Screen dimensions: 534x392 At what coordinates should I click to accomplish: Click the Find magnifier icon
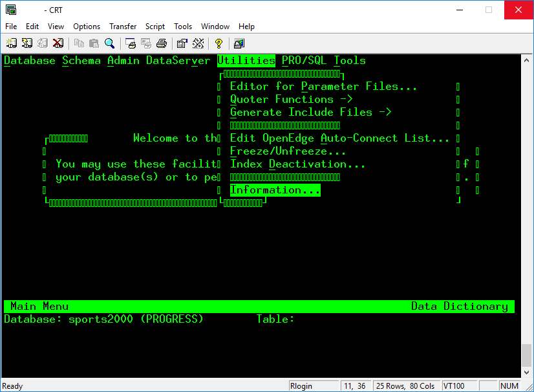(110, 43)
